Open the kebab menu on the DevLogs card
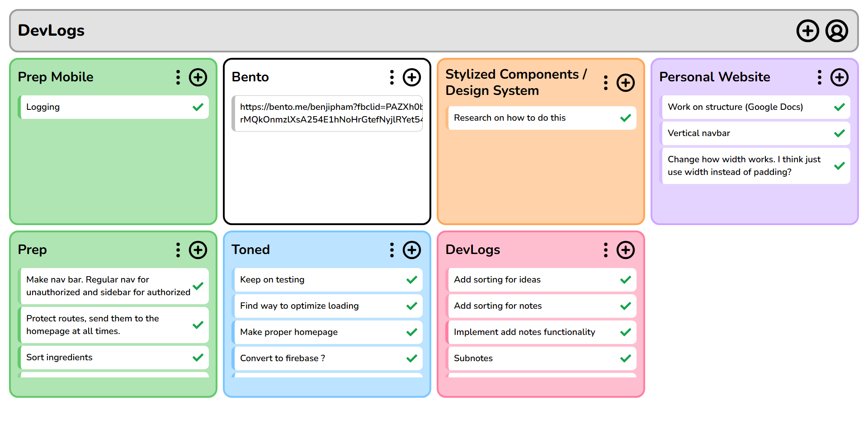The width and height of the screenshot is (868, 438). 605,250
